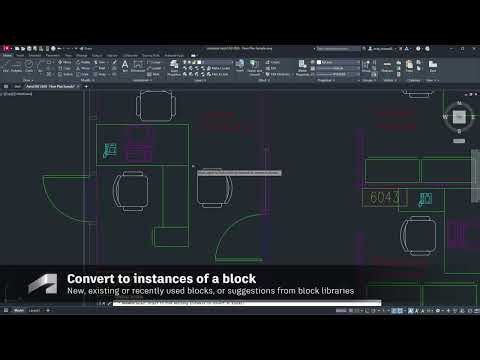Image resolution: width=480 pixels, height=360 pixels.
Task: Open status bar customization menu
Action: tap(477, 311)
